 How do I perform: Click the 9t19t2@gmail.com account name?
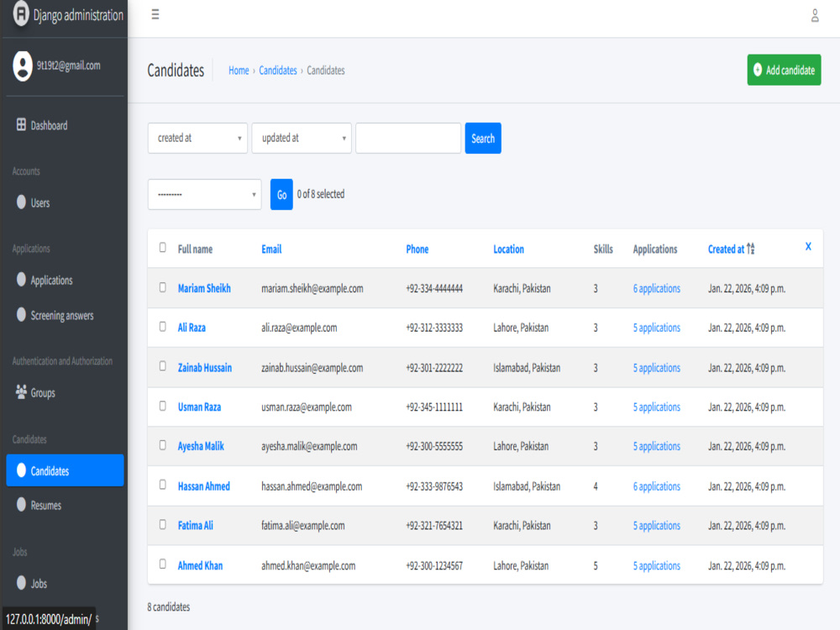point(68,66)
